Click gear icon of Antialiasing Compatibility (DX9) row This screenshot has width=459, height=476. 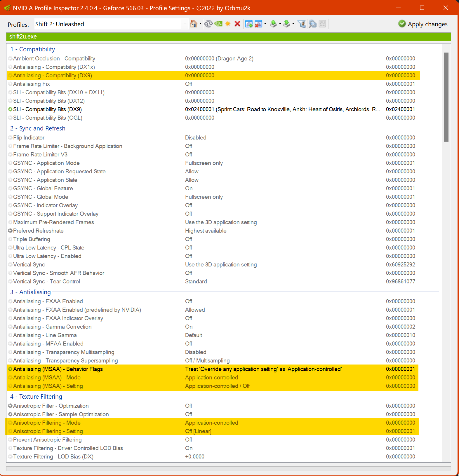10,75
